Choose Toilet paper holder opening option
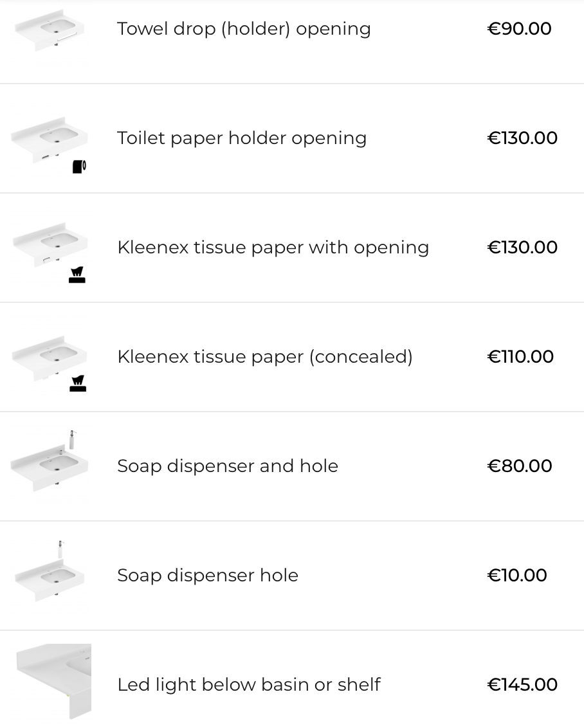The width and height of the screenshot is (584, 728). (242, 138)
